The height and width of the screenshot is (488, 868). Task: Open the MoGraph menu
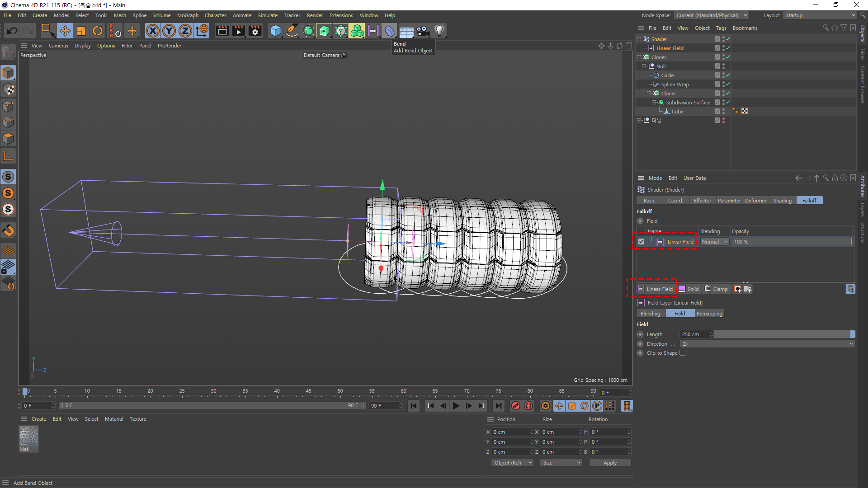click(188, 15)
